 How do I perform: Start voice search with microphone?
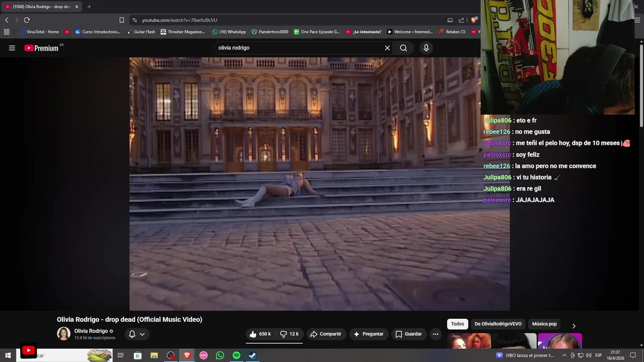(426, 48)
